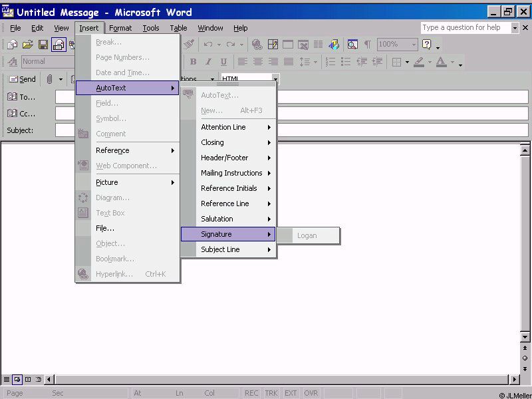This screenshot has width=532, height=399.
Task: Click the Show/Hide paragraph marks icon
Action: coord(367,45)
